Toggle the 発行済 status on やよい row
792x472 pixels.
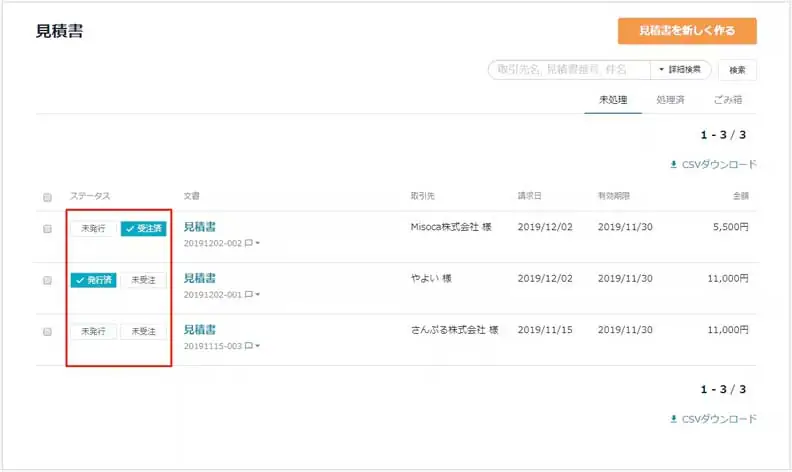click(94, 280)
